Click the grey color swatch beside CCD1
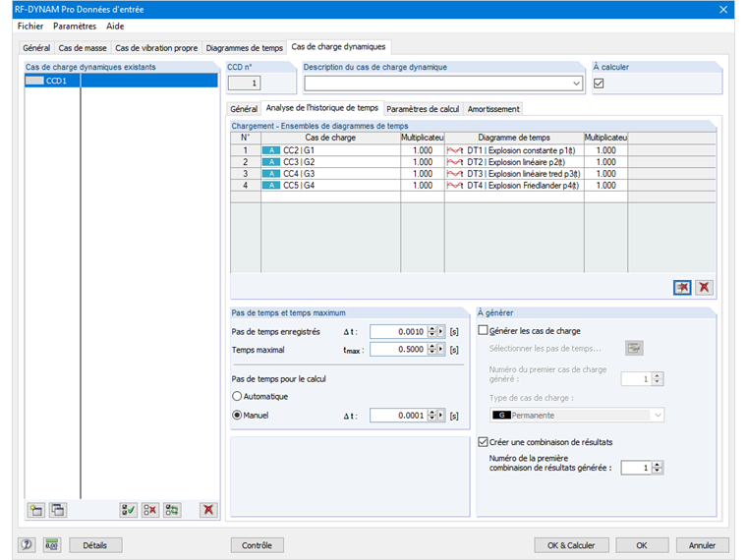The width and height of the screenshot is (747, 560). click(34, 81)
